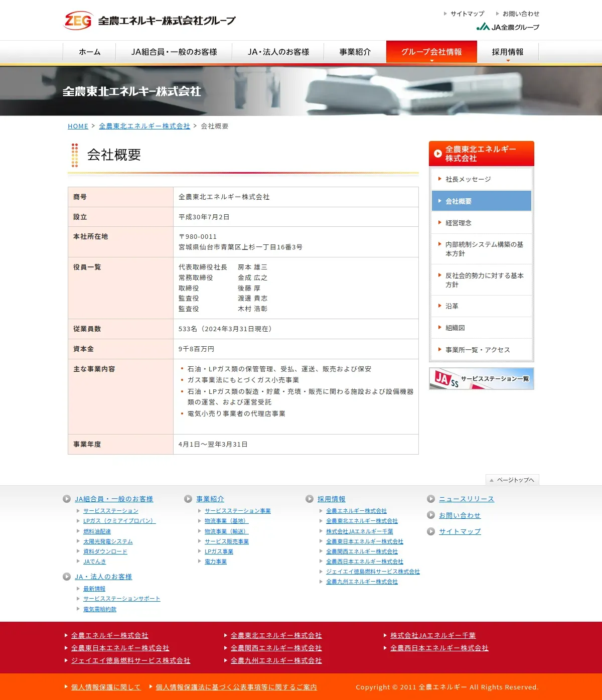Open JA組合員・一般のお客様 navigation tab
The image size is (602, 700).
pos(174,52)
